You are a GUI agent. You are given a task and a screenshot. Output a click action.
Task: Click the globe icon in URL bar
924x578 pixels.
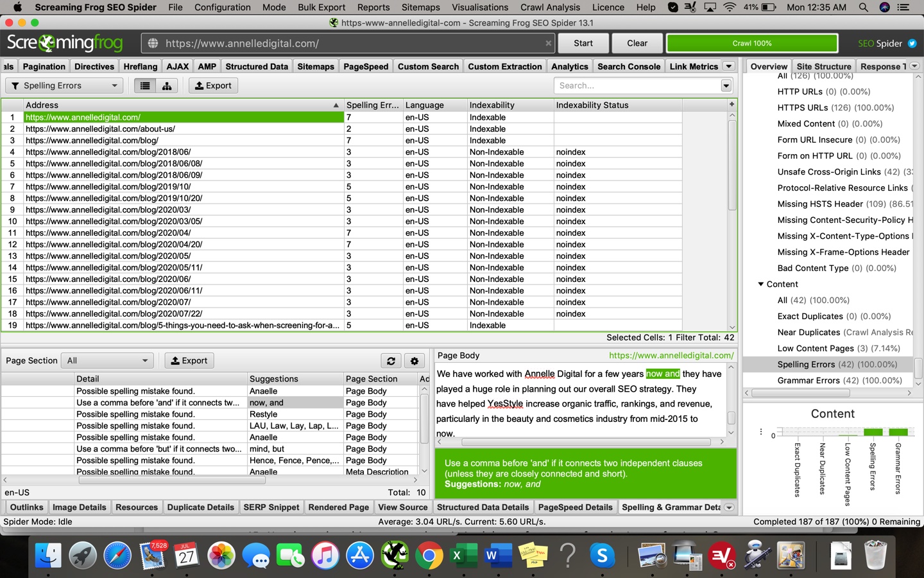(x=153, y=43)
